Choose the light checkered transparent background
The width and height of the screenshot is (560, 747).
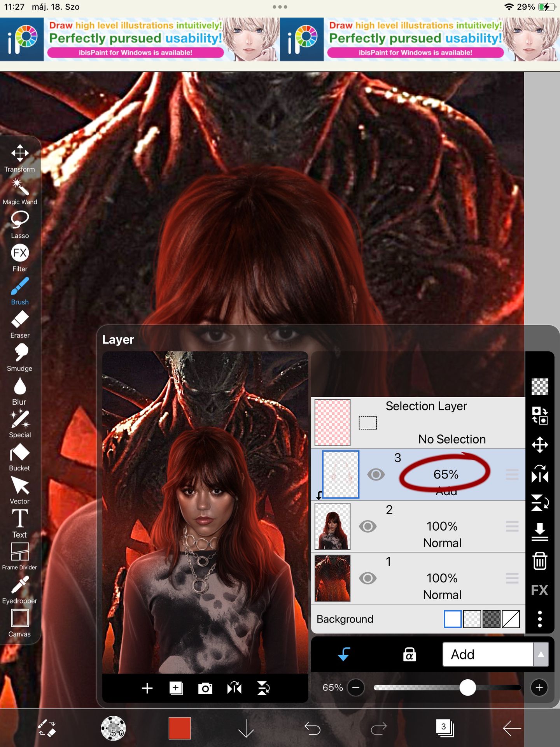pyautogui.click(x=472, y=619)
